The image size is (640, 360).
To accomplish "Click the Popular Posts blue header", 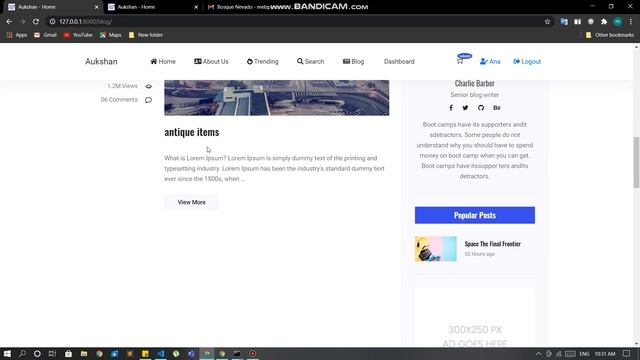I will tap(475, 215).
